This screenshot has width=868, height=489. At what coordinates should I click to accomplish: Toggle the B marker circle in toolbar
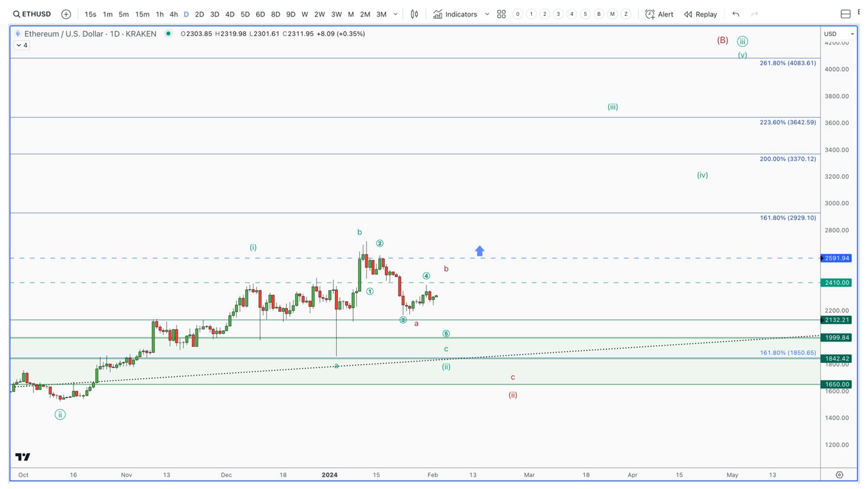click(x=599, y=14)
